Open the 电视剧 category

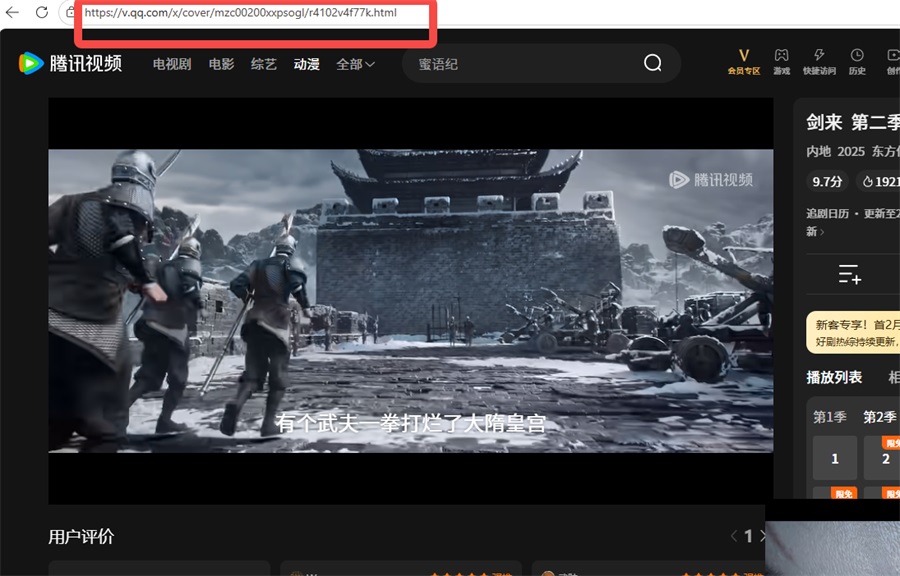[x=172, y=64]
